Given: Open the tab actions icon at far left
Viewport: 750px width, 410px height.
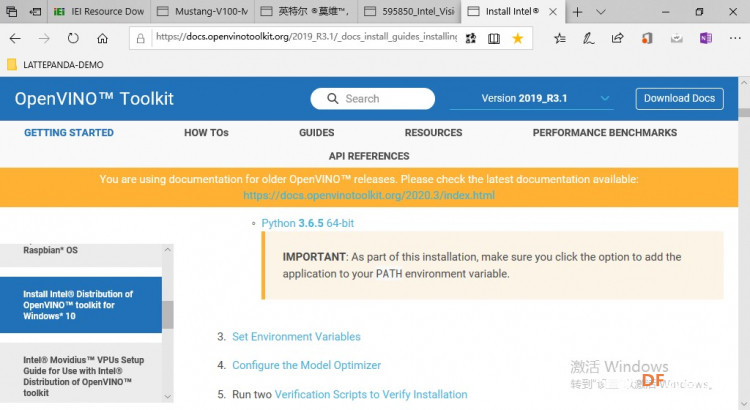Looking at the screenshot, I should point(11,11).
